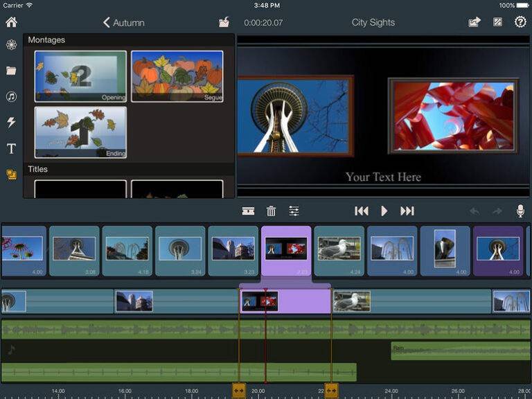This screenshot has width=532, height=399.
Task: Open the Transitions lightning library
Action: pos(11,123)
